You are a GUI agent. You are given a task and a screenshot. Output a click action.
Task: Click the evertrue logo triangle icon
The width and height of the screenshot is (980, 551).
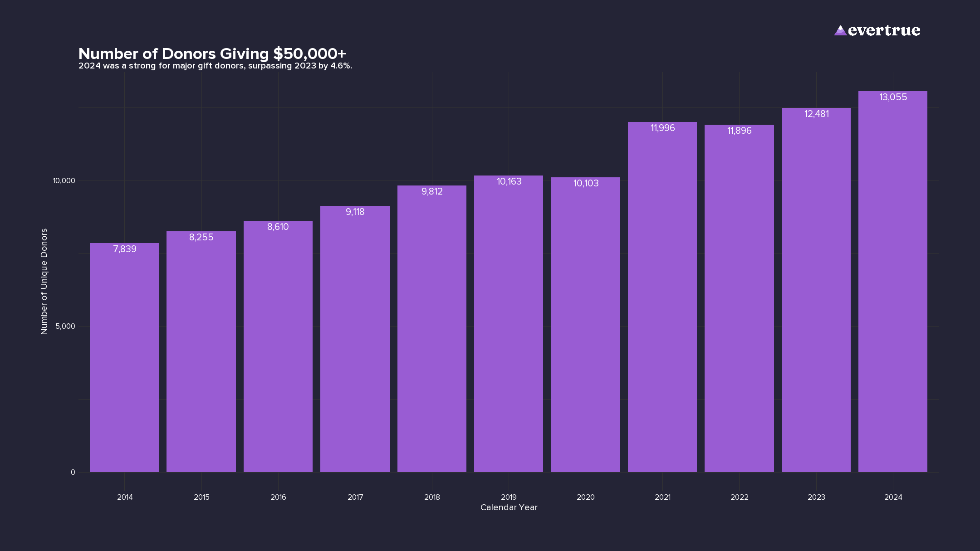(840, 30)
